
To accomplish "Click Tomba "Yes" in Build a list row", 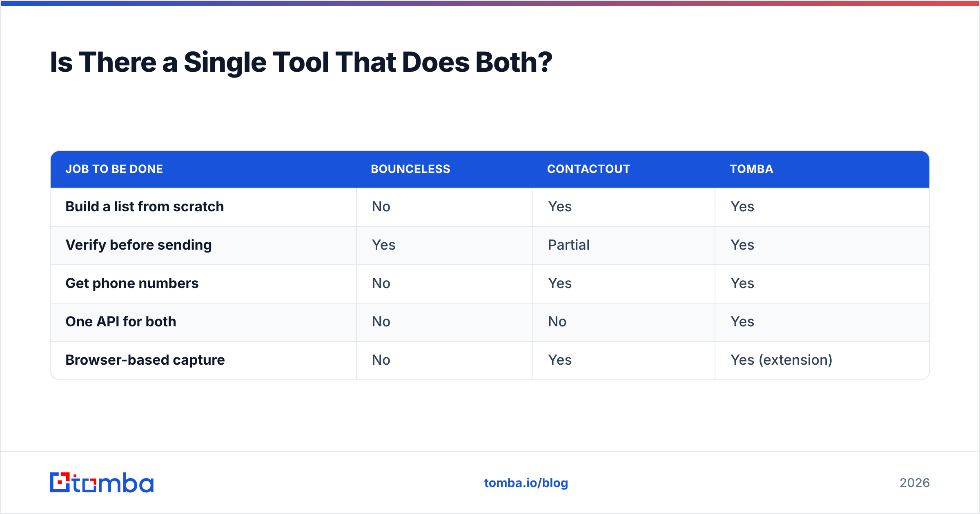I will point(742,206).
